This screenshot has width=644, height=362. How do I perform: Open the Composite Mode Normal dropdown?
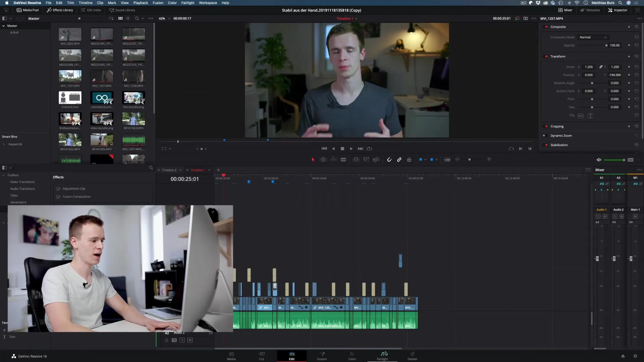593,37
